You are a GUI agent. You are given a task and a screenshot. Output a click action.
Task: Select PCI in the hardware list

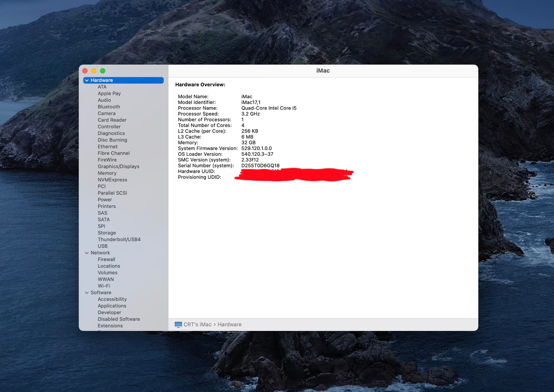101,187
